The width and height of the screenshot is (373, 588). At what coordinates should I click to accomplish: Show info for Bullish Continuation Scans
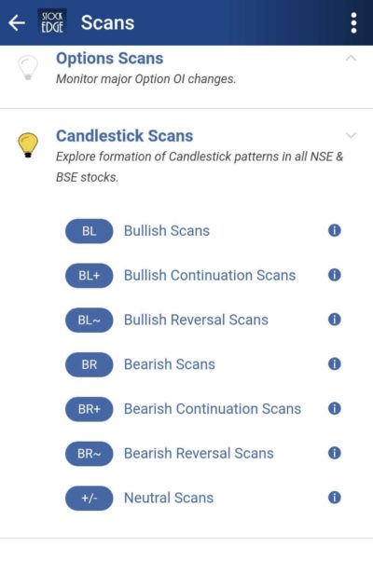click(335, 275)
